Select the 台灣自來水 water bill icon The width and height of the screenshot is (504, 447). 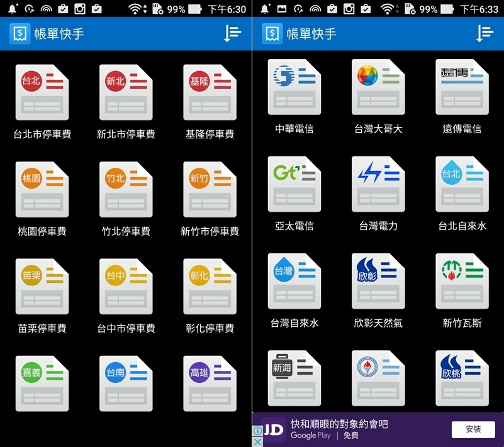point(294,281)
